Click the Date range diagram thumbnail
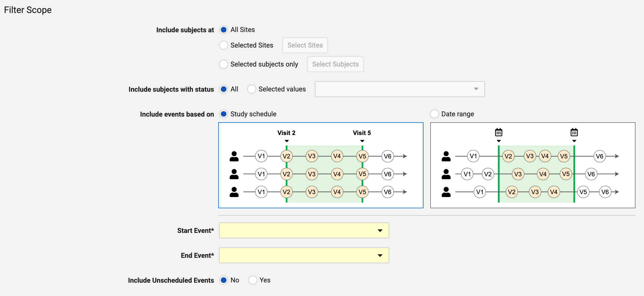Image resolution: width=644 pixels, height=296 pixels. pos(533,165)
